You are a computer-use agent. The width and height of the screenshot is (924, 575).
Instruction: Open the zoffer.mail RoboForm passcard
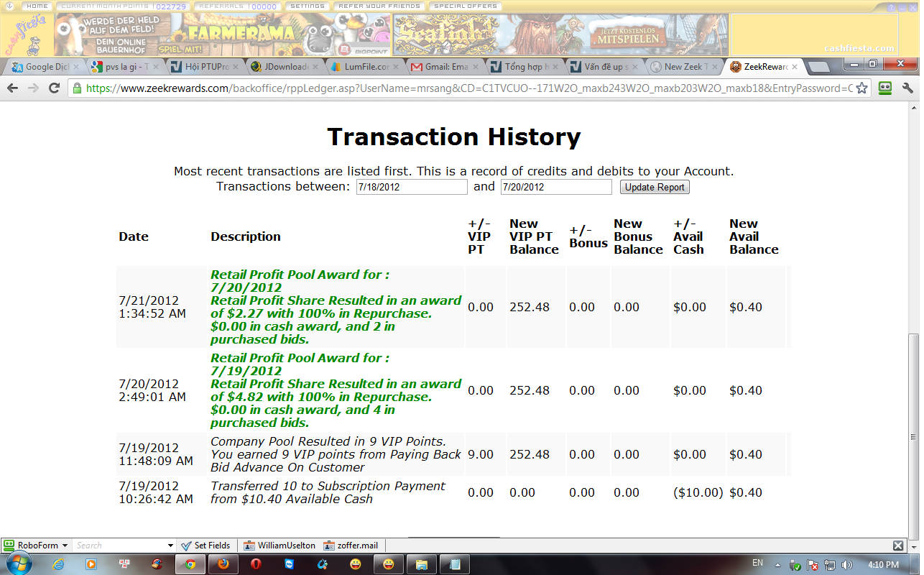click(x=351, y=546)
